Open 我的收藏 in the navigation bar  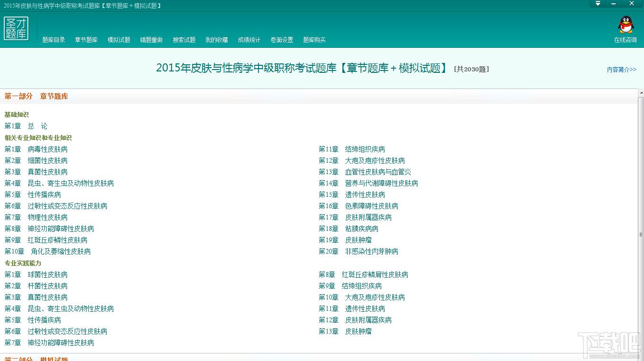pos(217,40)
